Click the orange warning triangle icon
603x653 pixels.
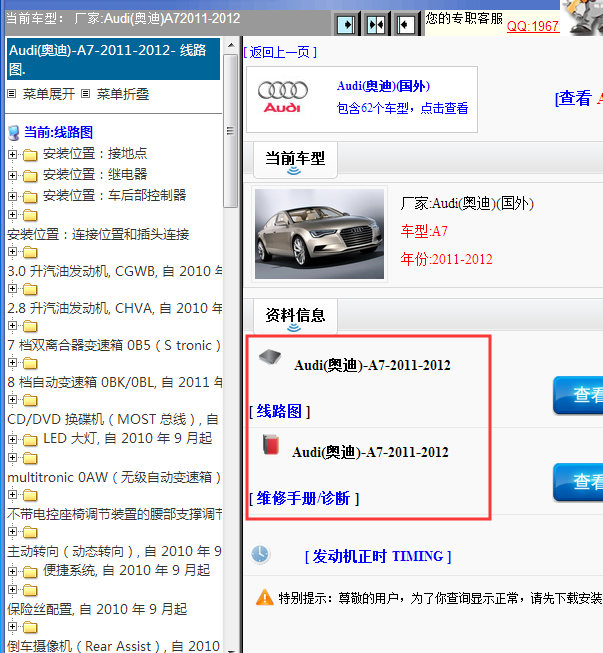[x=264, y=597]
